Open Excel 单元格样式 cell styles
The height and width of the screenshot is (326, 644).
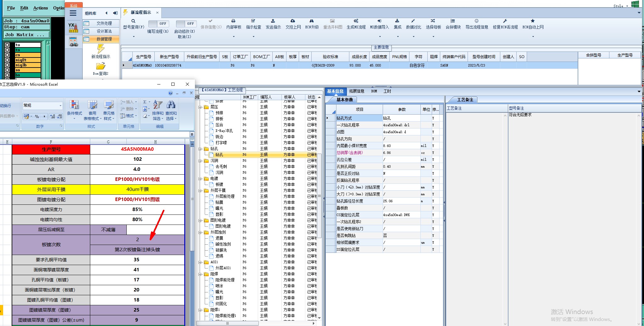tap(109, 110)
